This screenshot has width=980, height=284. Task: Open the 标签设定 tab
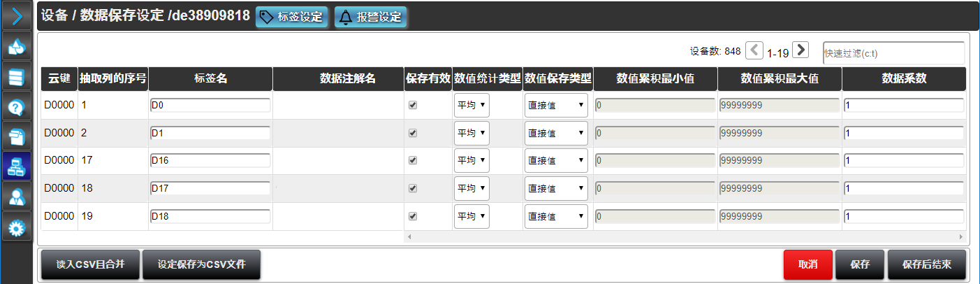click(292, 17)
